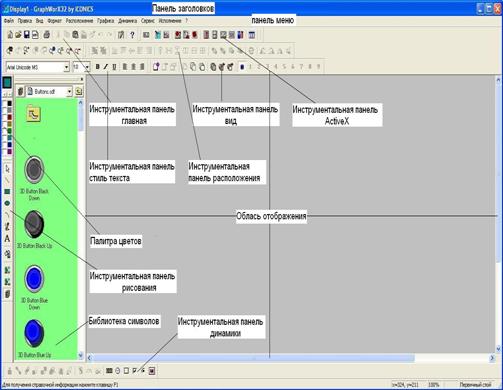Select the 3D Button Blue Down symbol
This screenshot has width=503, height=390.
(x=34, y=279)
